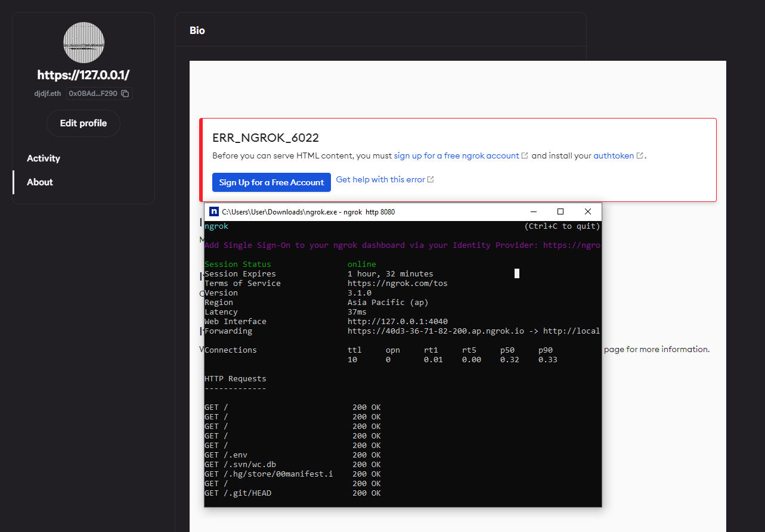The image size is (765, 532).
Task: Click web interface http://127.0.0.1:4040
Action: pos(398,321)
